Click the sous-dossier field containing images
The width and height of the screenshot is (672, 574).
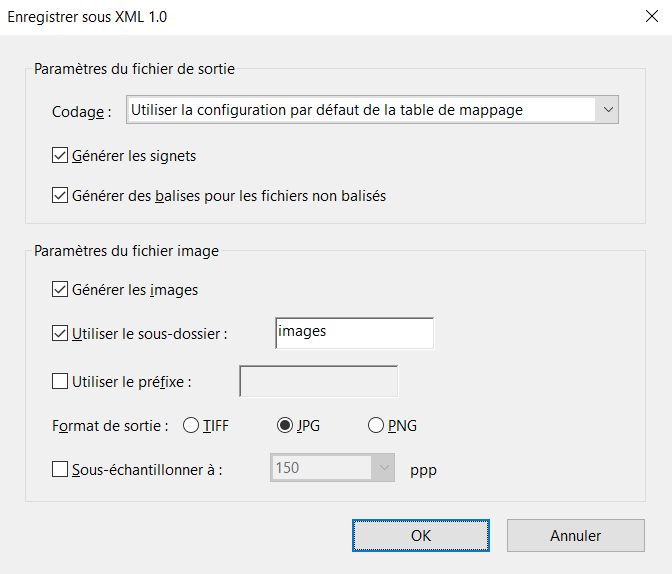tap(354, 333)
